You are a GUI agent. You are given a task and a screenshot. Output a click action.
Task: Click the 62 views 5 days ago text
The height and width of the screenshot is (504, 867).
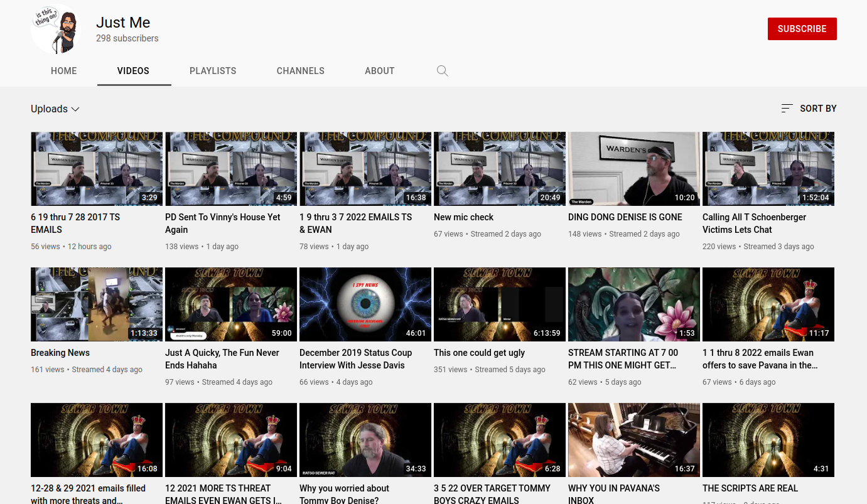(x=605, y=382)
